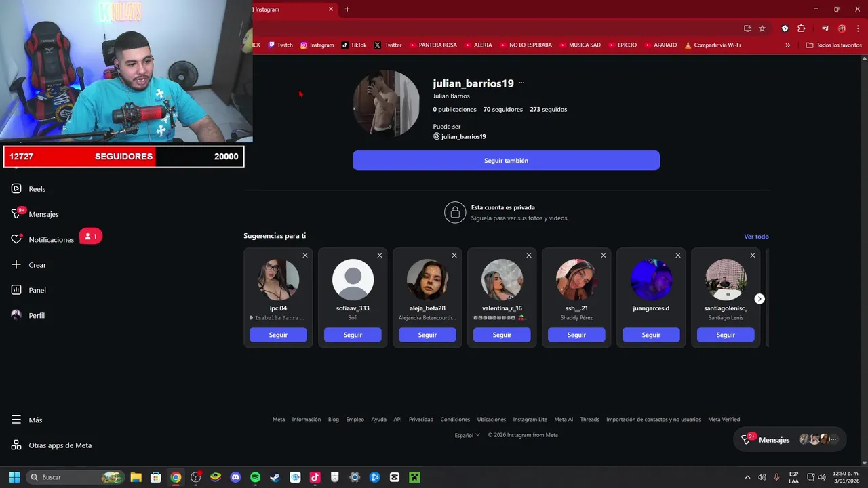Open the Threads footer link

click(589, 420)
